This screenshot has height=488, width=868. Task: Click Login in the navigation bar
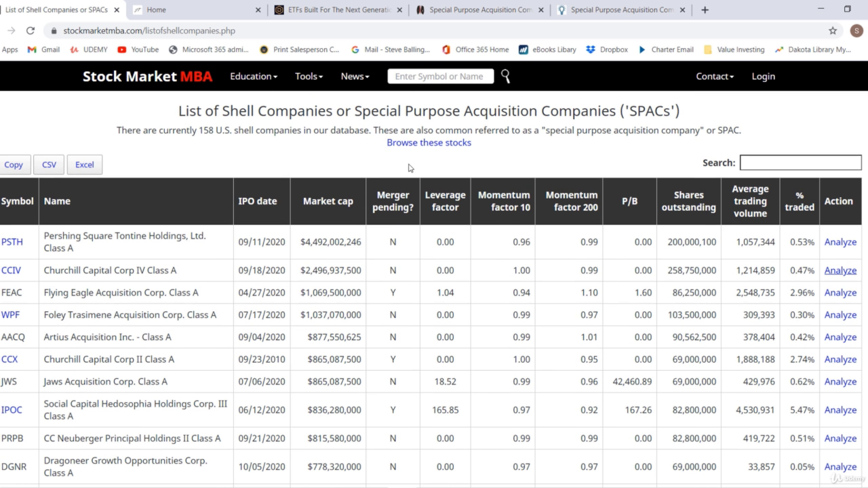click(763, 77)
